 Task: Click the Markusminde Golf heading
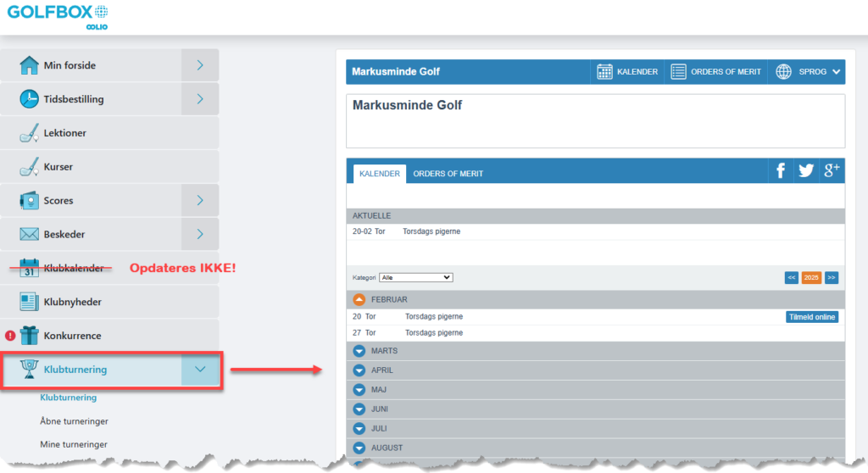(x=407, y=105)
